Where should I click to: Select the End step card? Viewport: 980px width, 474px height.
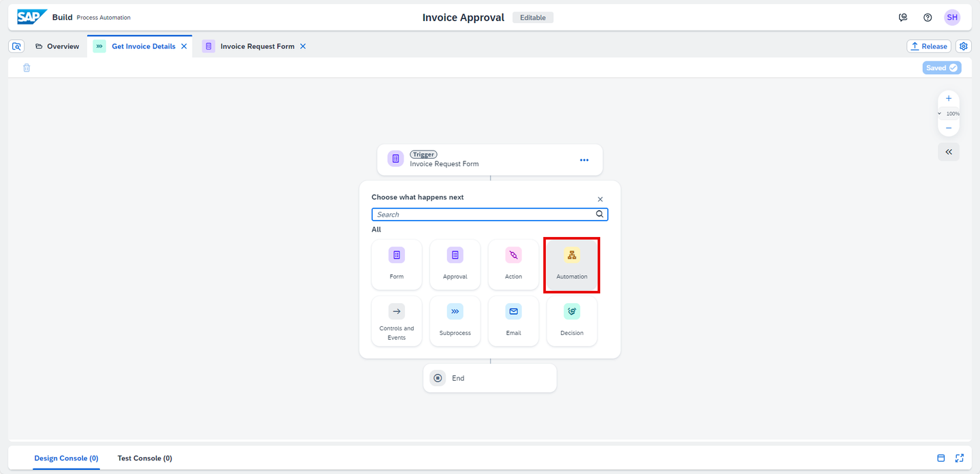click(x=490, y=378)
